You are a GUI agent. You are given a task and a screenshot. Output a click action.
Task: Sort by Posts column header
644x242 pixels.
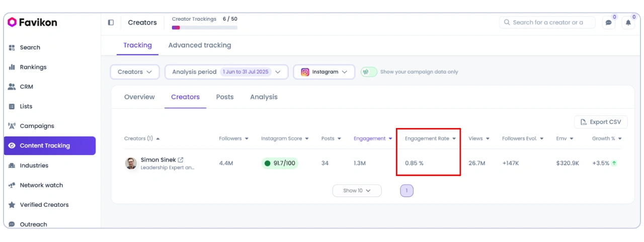click(x=331, y=139)
